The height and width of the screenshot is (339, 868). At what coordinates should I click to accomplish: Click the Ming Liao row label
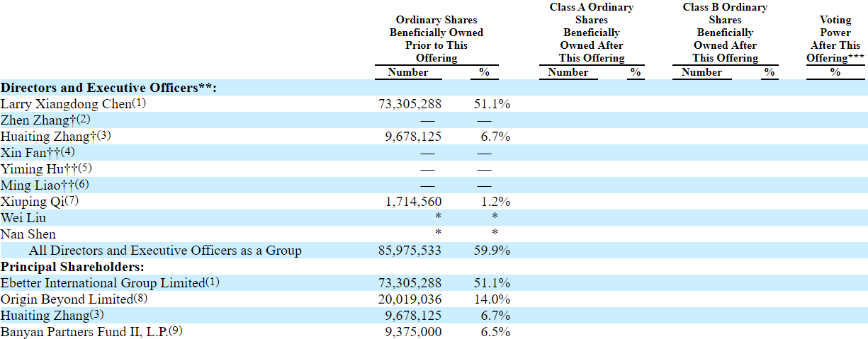pos(46,185)
